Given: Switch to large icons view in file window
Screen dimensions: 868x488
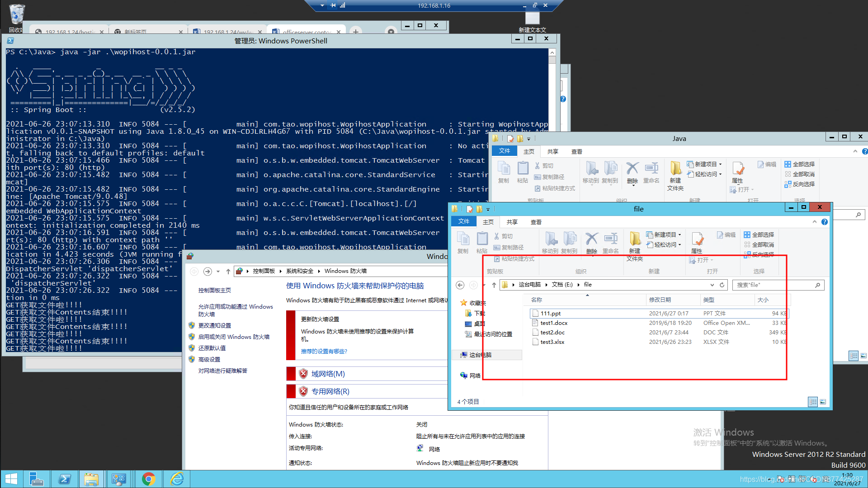Looking at the screenshot, I should tap(823, 402).
